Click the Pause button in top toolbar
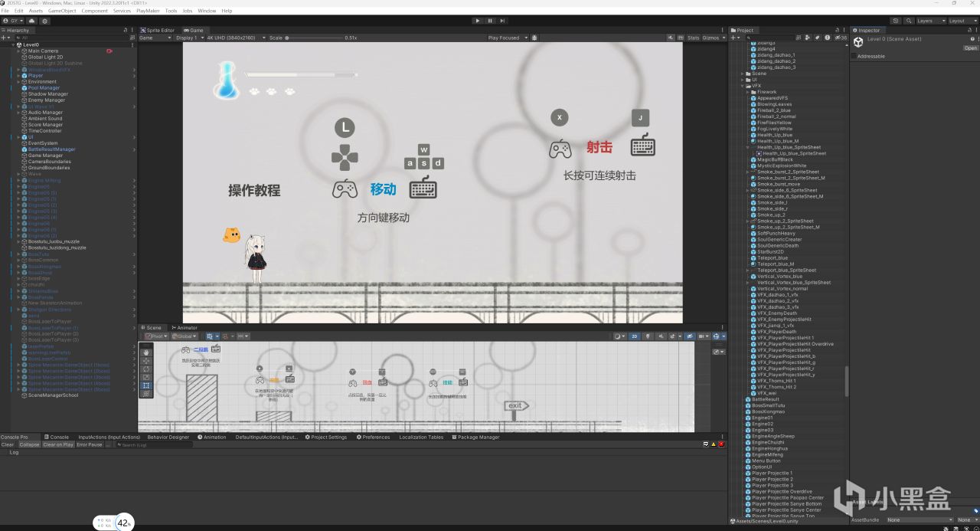This screenshot has height=531, width=980. (x=490, y=21)
